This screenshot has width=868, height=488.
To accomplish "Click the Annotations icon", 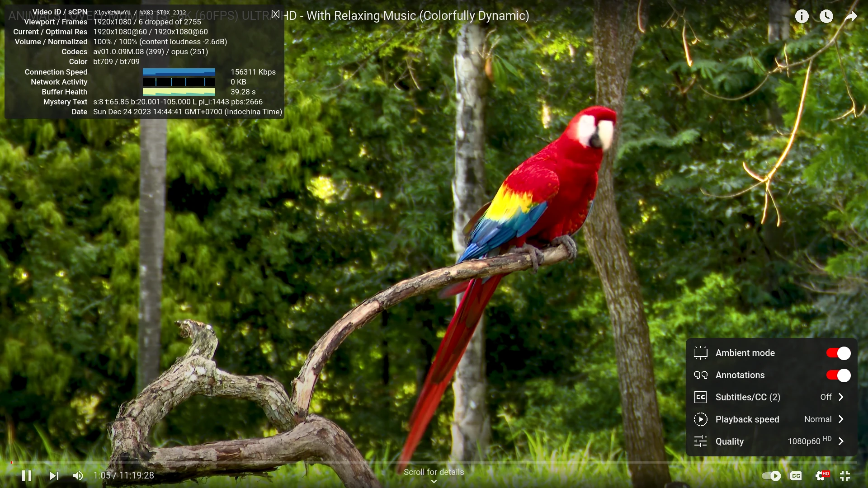I will tap(700, 375).
